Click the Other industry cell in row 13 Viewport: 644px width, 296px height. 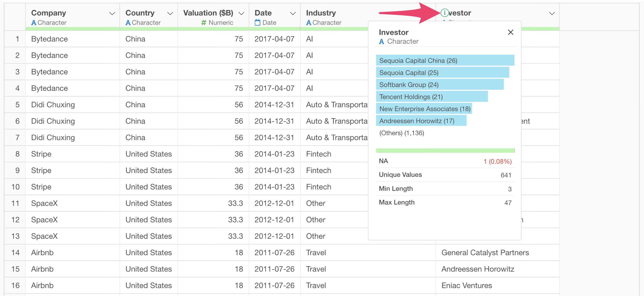point(334,236)
